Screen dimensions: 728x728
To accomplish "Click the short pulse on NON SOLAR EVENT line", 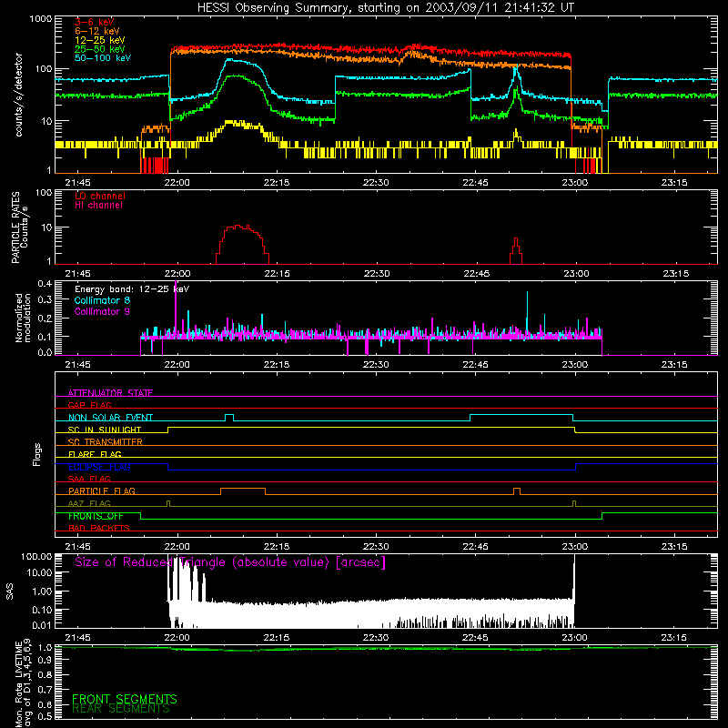I will pyautogui.click(x=229, y=418).
